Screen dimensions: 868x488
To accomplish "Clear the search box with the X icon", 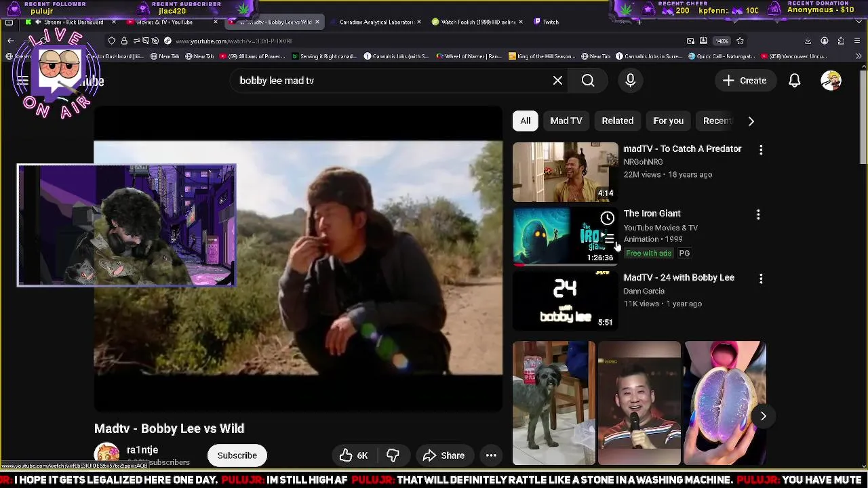I will (x=557, y=81).
